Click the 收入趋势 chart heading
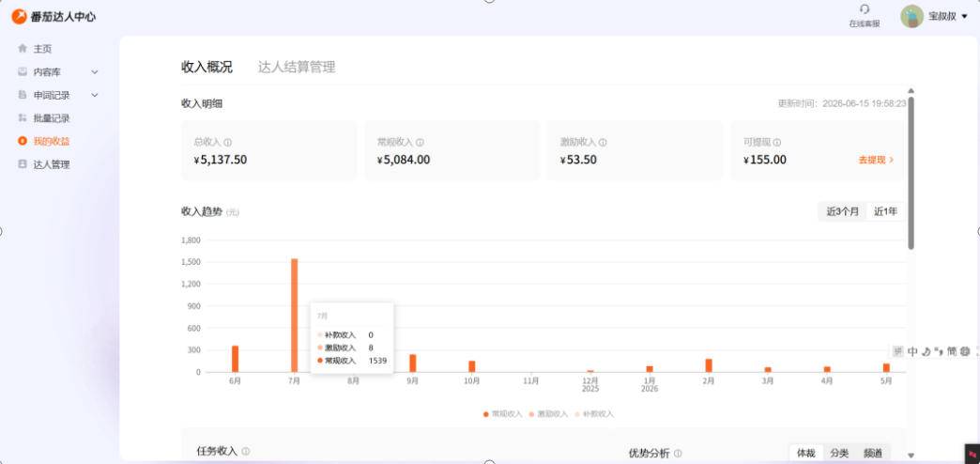Screen dimensions: 980x464 202,212
